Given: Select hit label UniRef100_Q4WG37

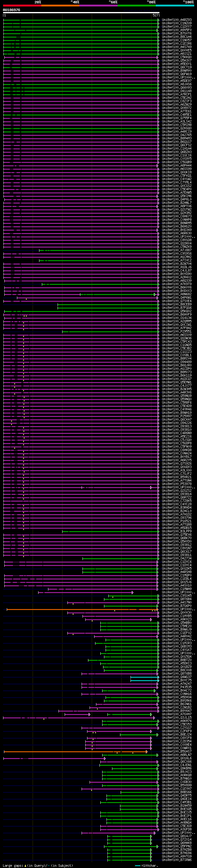Looking at the screenshot, I should click(x=176, y=677).
